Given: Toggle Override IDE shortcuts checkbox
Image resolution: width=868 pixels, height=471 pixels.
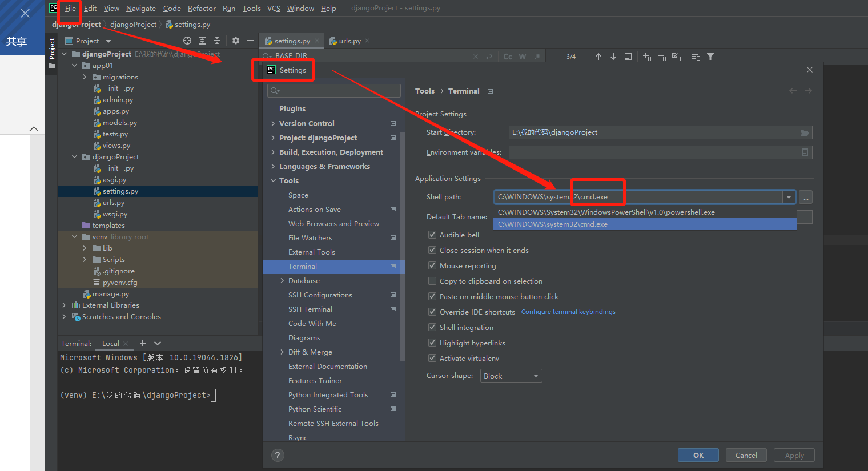Looking at the screenshot, I should (x=432, y=312).
